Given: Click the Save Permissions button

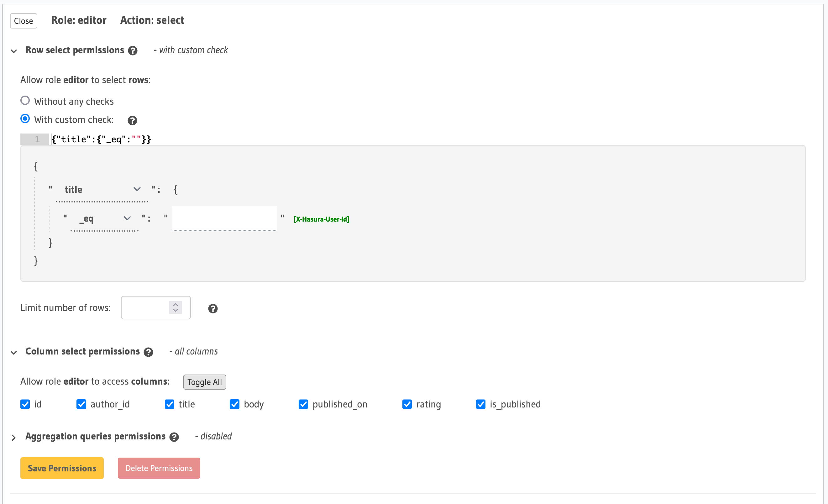Looking at the screenshot, I should click(62, 468).
